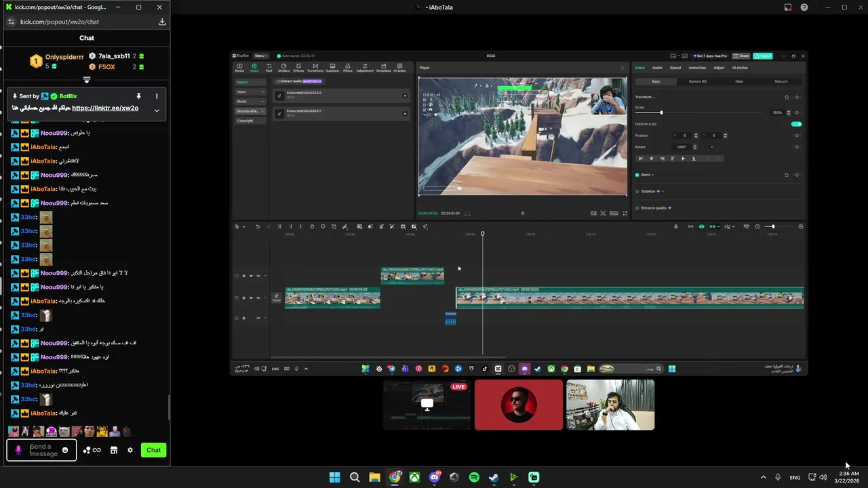This screenshot has height=488, width=868.
Task: Lock the top overlay track
Action: pos(243,276)
